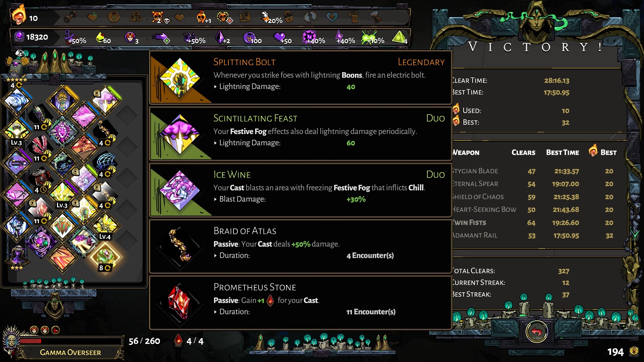Select the Ice Wine duo boon icon

180,190
